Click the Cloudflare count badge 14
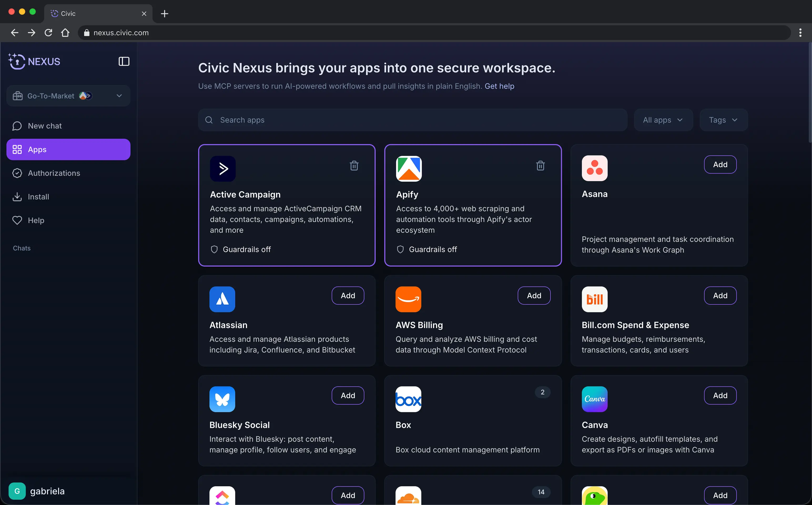The width and height of the screenshot is (812, 505). pyautogui.click(x=541, y=492)
